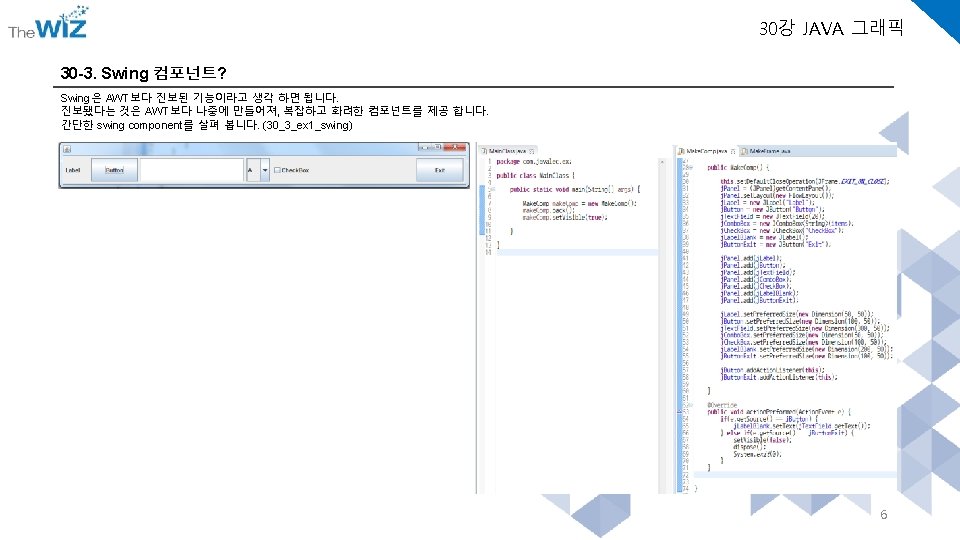
Task: Click the 'System.exit(0);' code line
Action: (x=757, y=454)
